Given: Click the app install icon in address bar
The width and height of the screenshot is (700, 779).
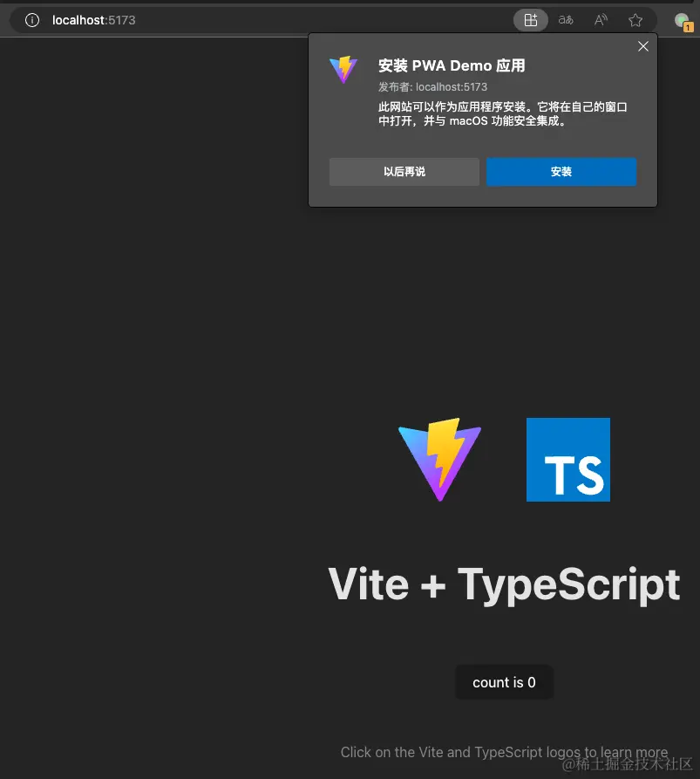Looking at the screenshot, I should (531, 20).
